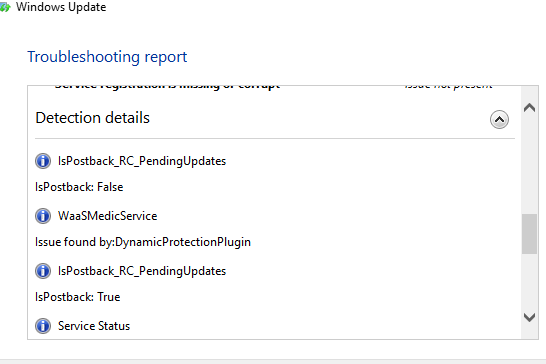Click the info icon next to Service Status
The width and height of the screenshot is (546, 364).
43,326
